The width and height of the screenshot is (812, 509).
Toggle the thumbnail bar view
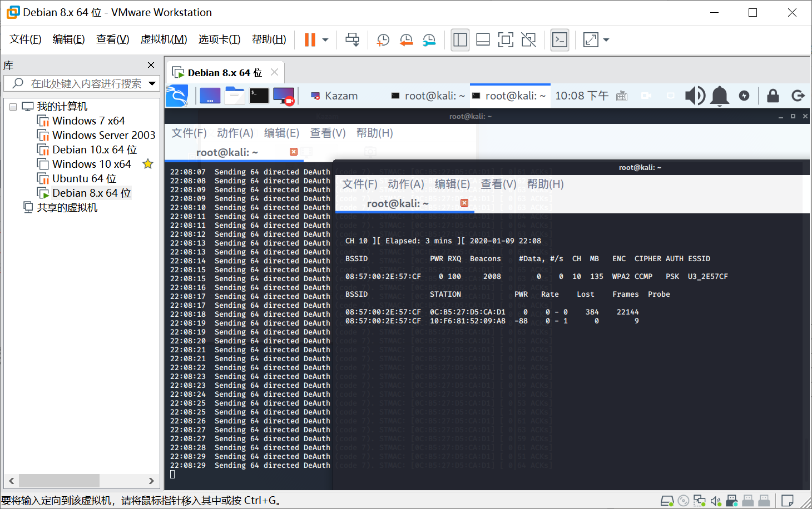[x=483, y=39]
